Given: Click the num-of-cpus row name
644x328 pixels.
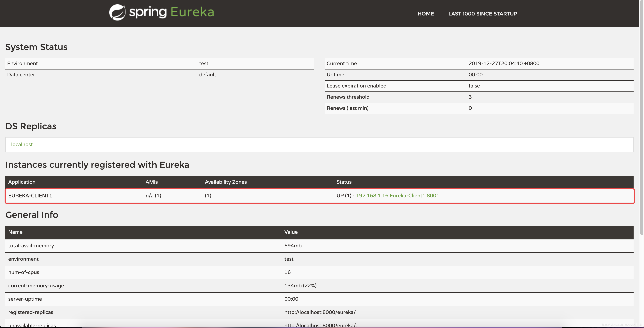Looking at the screenshot, I should click(24, 272).
